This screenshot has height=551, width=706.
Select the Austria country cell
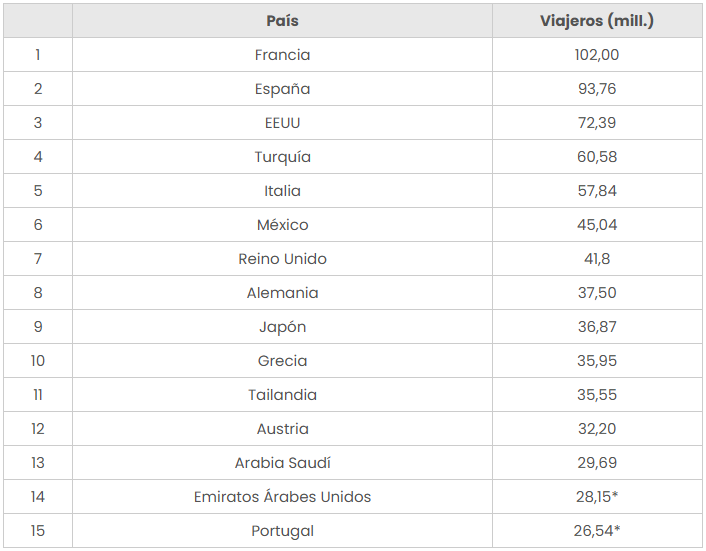coord(282,429)
